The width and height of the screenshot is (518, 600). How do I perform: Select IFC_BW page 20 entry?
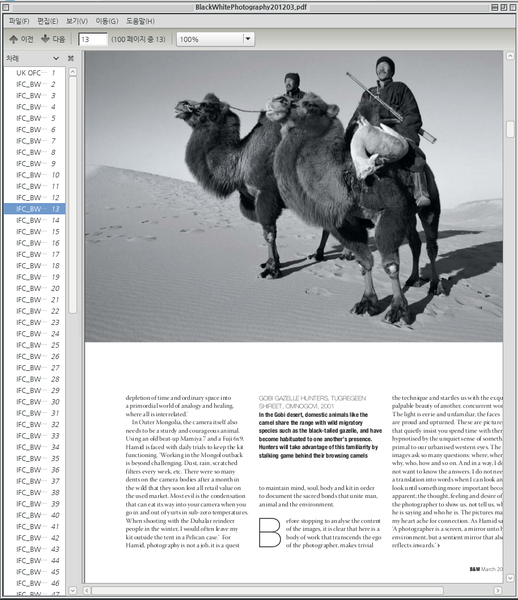(x=35, y=288)
